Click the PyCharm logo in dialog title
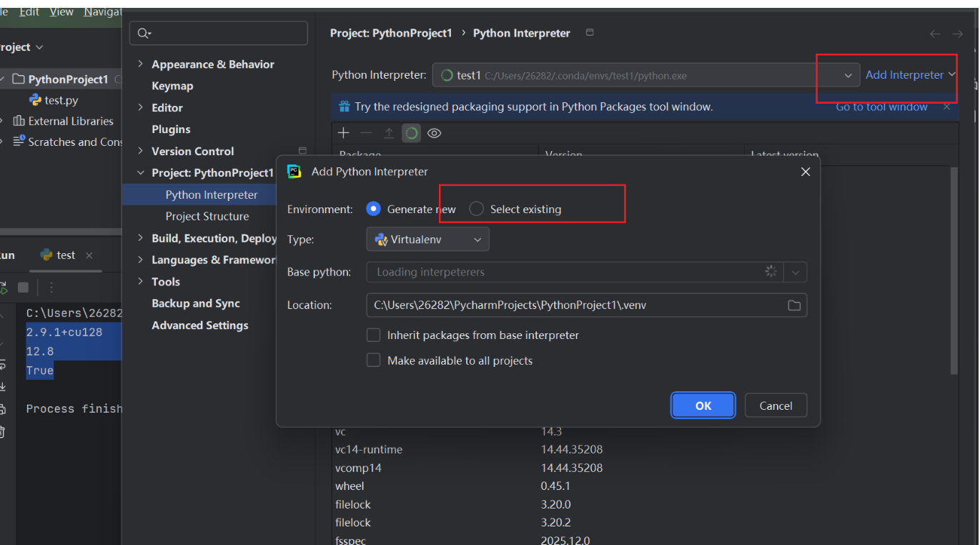 pyautogui.click(x=294, y=172)
